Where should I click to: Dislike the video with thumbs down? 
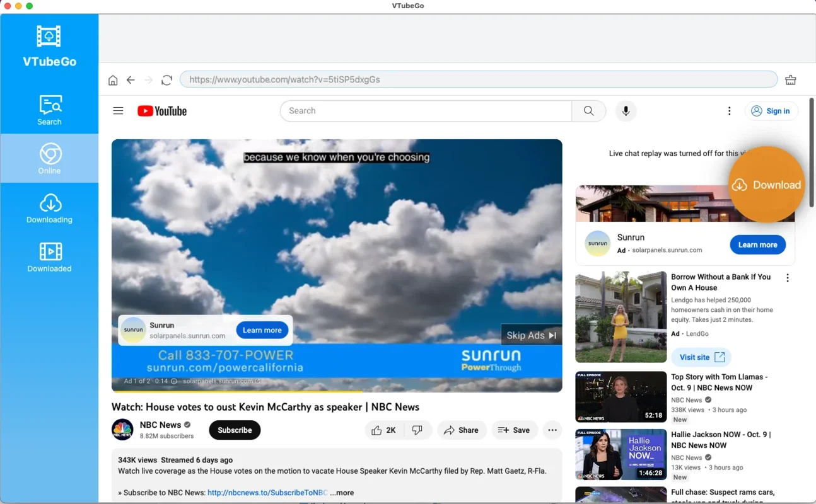[417, 430]
